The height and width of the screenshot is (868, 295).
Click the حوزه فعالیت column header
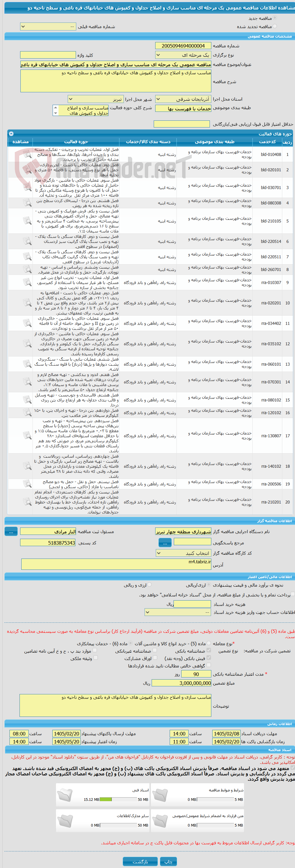[76, 142]
